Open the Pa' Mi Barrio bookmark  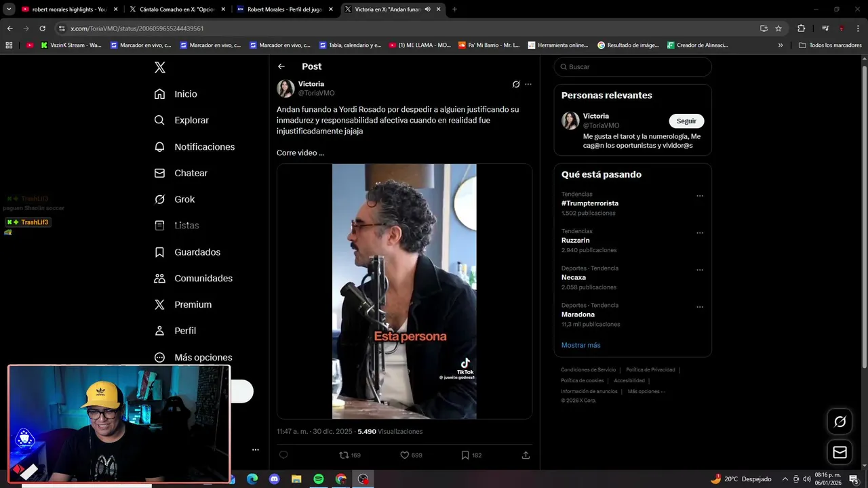(489, 45)
